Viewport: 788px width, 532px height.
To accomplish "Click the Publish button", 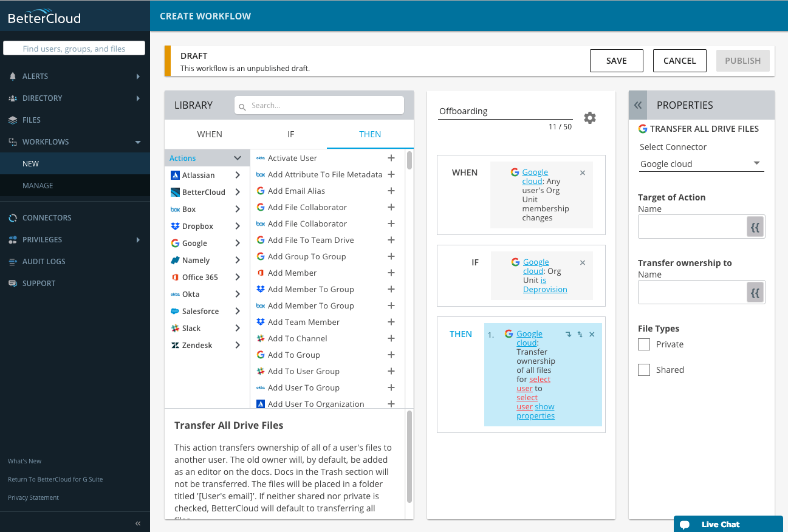I will [743, 61].
